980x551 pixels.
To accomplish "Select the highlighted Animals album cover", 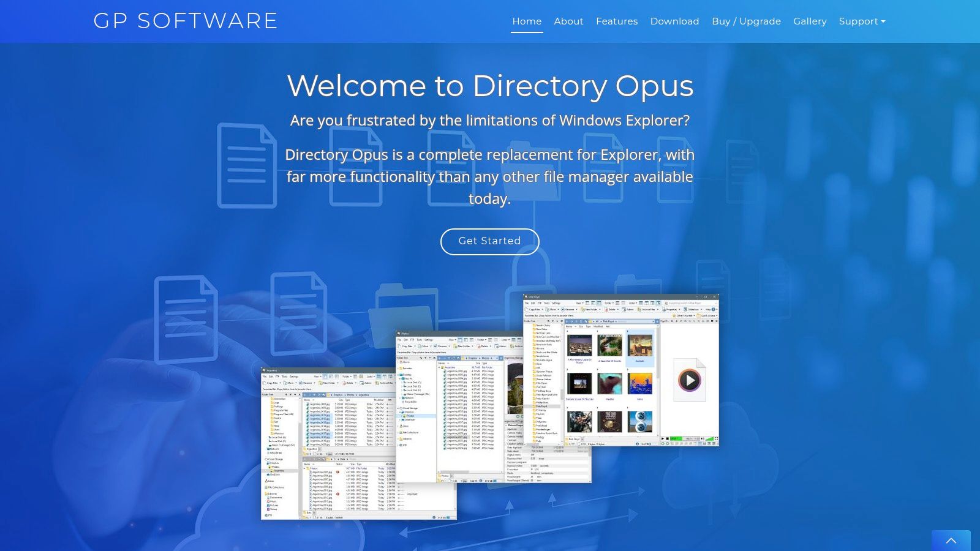I will [640, 347].
